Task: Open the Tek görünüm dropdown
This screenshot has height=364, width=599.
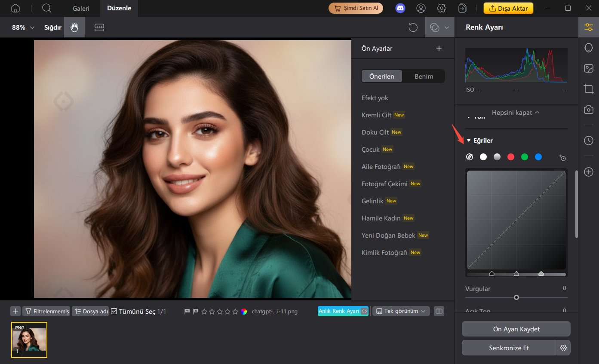Action: tap(401, 311)
